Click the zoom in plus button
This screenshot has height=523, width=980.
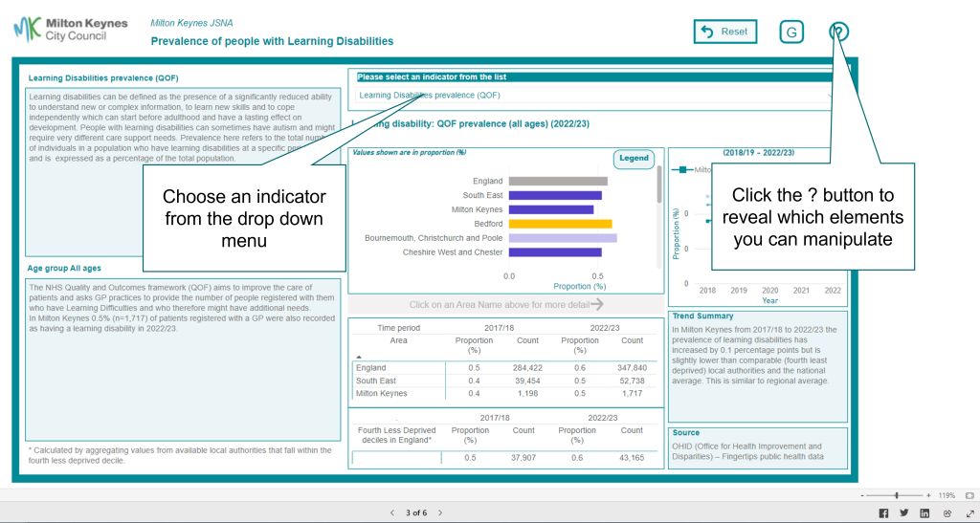928,495
